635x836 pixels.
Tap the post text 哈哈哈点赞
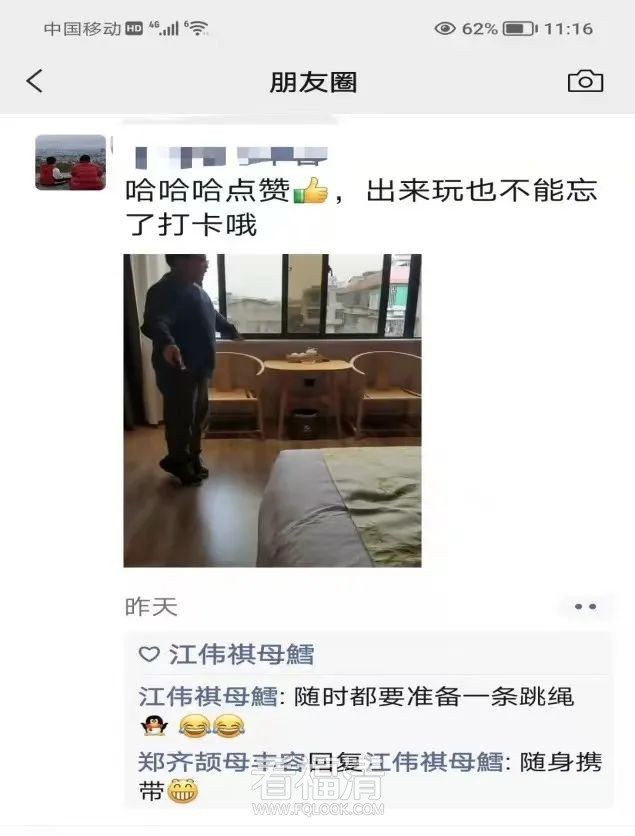point(207,190)
